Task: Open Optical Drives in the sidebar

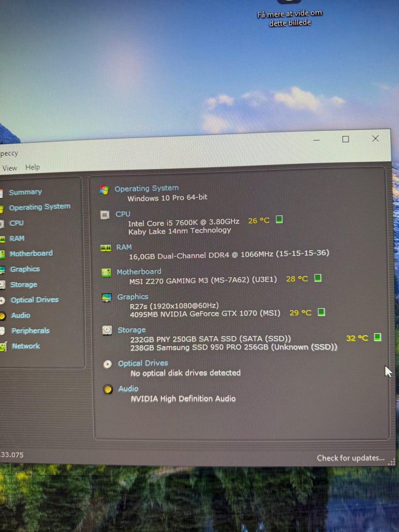Action: [35, 300]
